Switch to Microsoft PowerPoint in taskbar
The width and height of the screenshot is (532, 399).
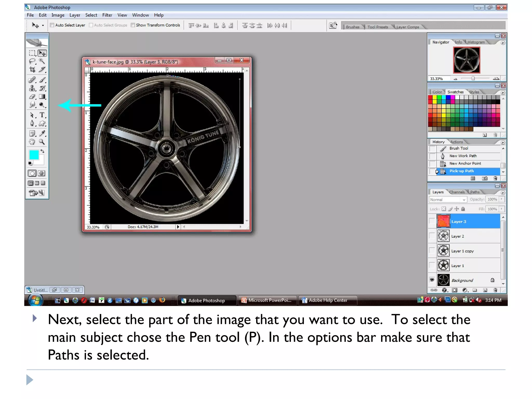(x=267, y=300)
